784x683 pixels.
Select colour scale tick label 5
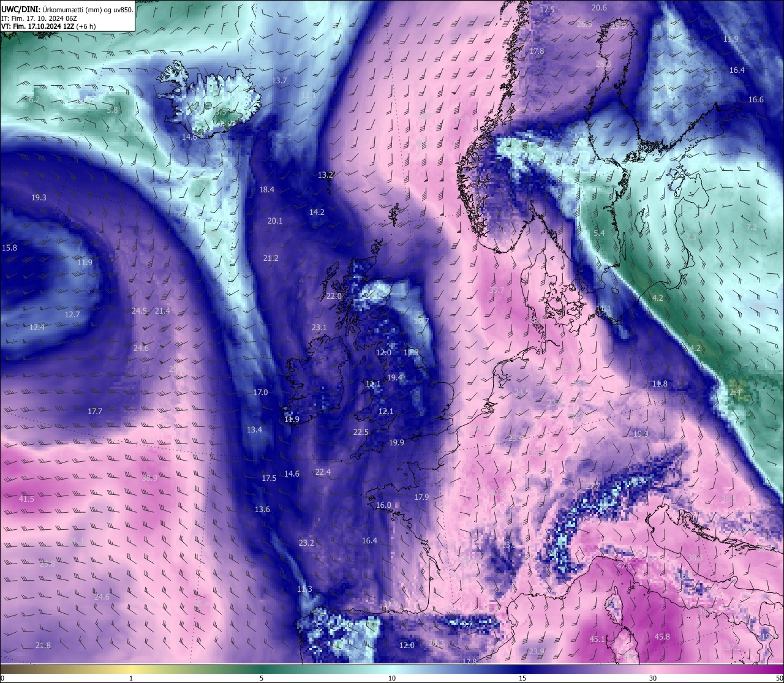[x=262, y=678]
